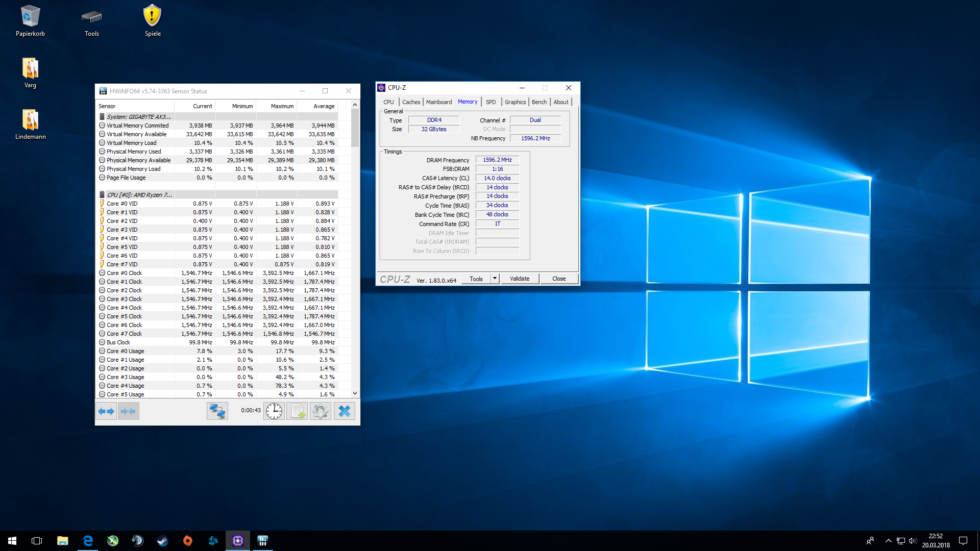Screen dimensions: 980x551
Task: Switch to the SPD tab
Action: point(491,102)
